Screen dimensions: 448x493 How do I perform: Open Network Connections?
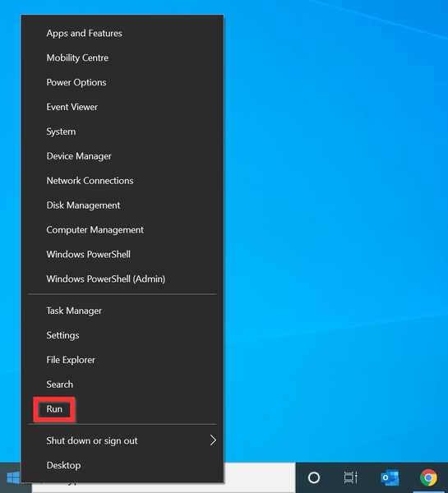pyautogui.click(x=122, y=181)
